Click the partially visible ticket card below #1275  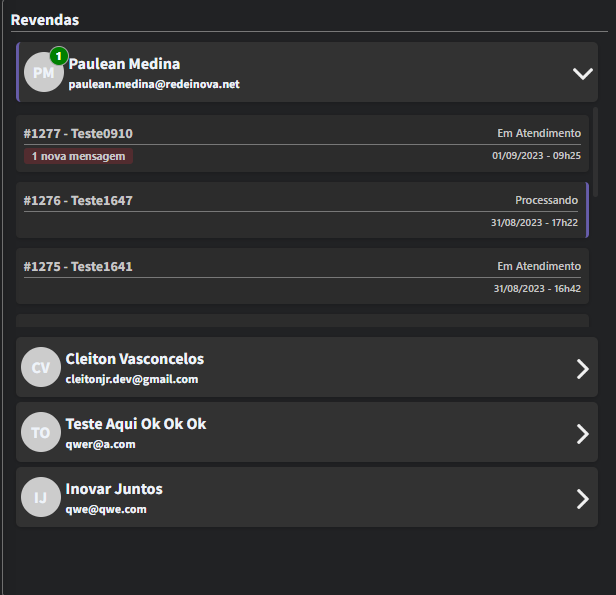point(302,320)
